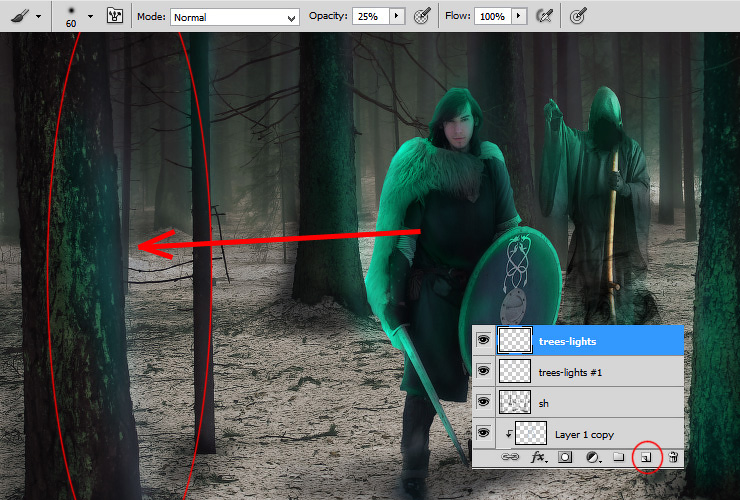Image resolution: width=740 pixels, height=500 pixels.
Task: Select the sh layer thumbnail
Action: click(x=515, y=402)
